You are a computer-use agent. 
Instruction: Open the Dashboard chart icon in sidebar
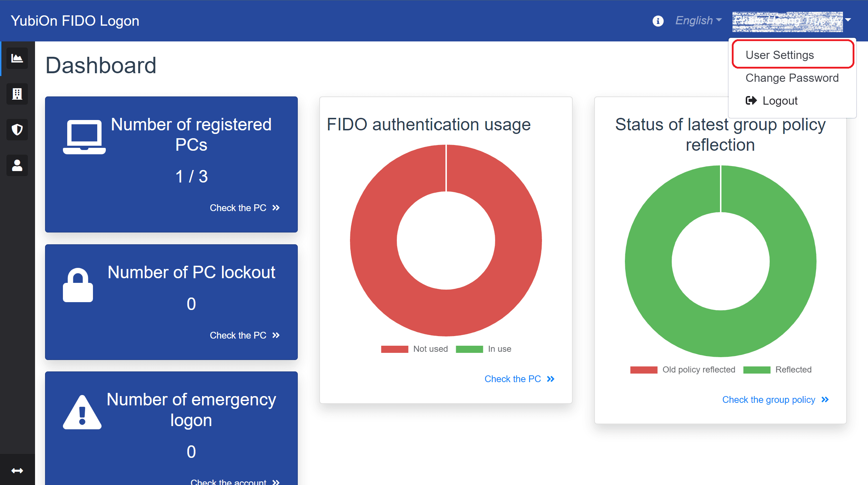pos(17,58)
